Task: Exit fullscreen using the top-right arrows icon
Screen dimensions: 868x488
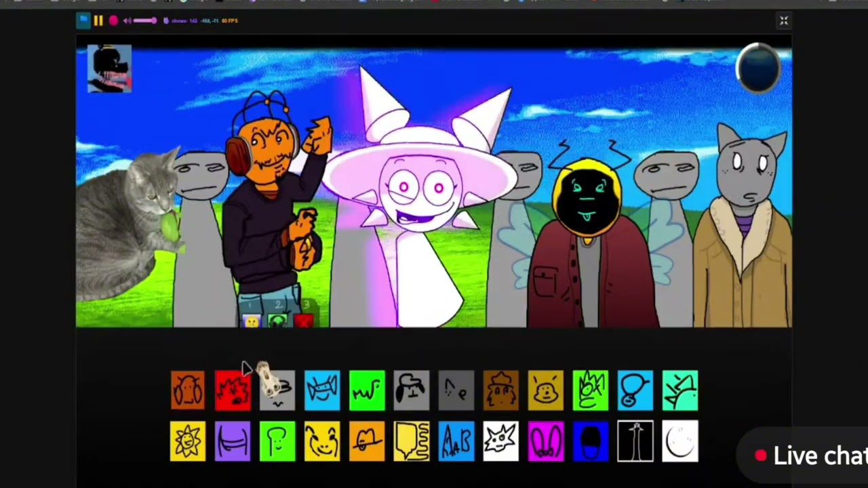Action: pos(784,21)
